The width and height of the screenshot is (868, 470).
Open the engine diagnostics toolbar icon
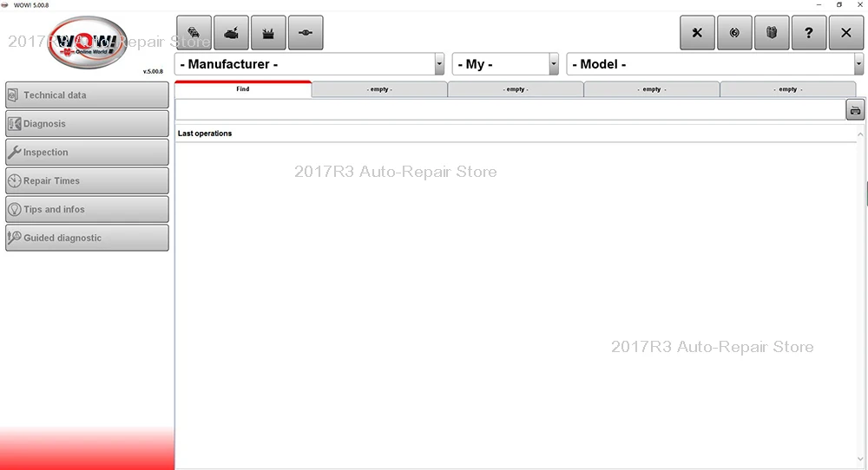(231, 33)
